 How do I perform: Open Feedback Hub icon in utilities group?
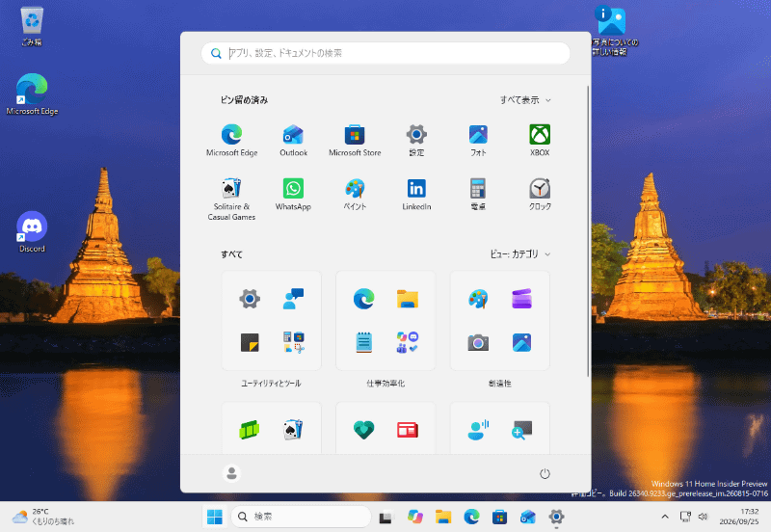click(294, 299)
